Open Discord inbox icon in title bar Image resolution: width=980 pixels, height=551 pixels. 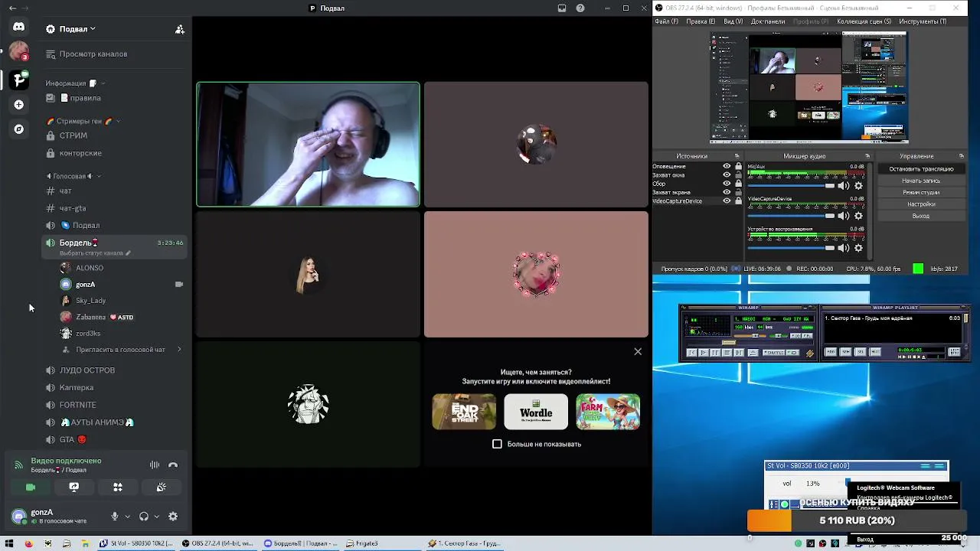[562, 8]
